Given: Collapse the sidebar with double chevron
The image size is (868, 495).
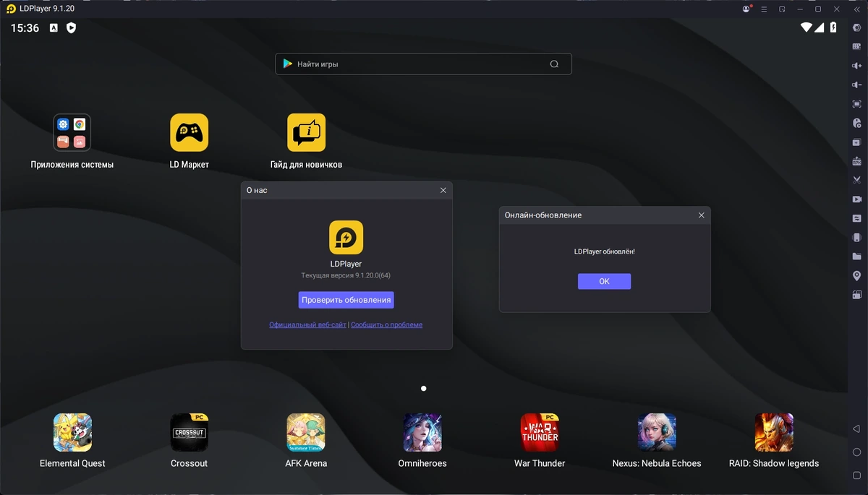Looking at the screenshot, I should click(856, 9).
